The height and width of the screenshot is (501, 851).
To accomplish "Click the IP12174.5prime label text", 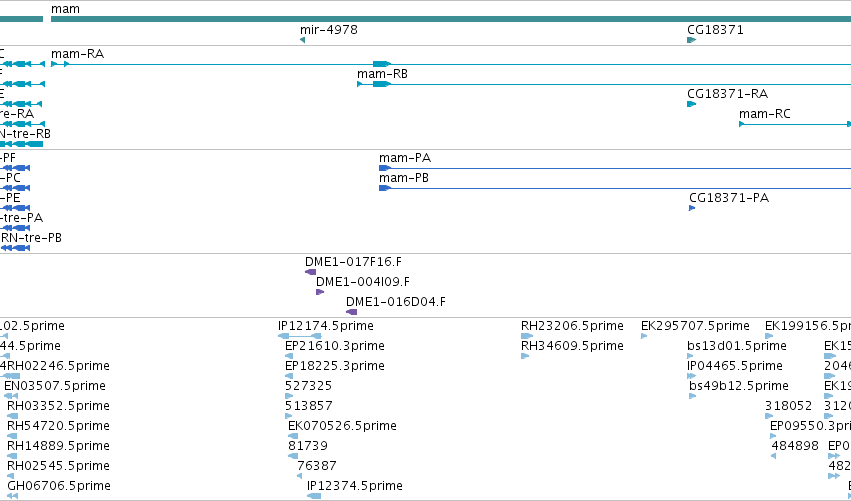I will pyautogui.click(x=326, y=326).
